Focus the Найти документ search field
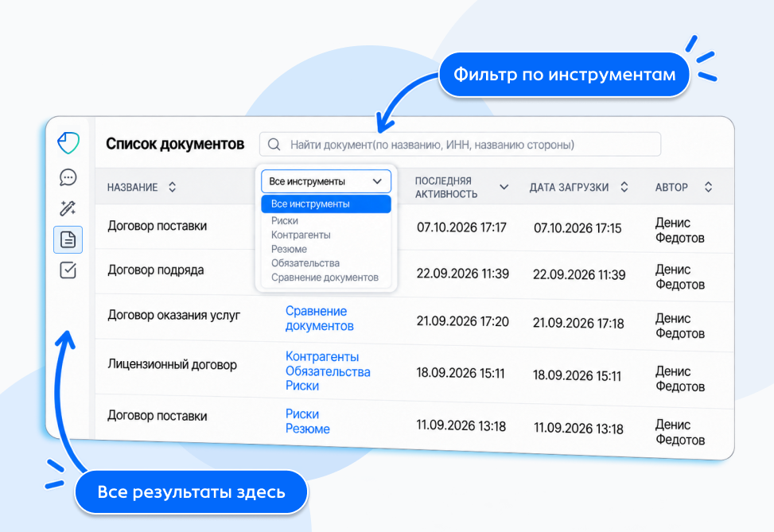 (460, 145)
